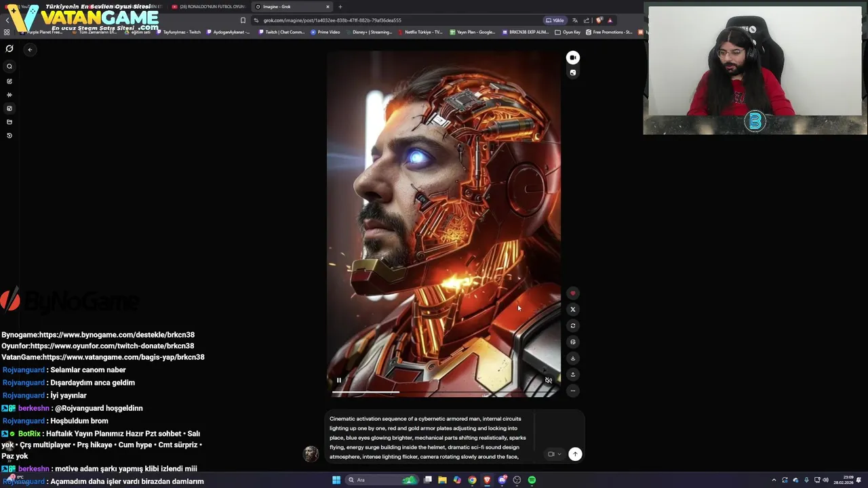
Task: Open the history icon in sidebar
Action: pyautogui.click(x=9, y=136)
